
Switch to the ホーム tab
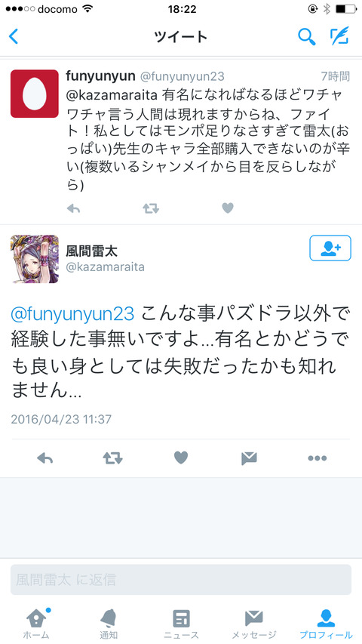click(36, 624)
